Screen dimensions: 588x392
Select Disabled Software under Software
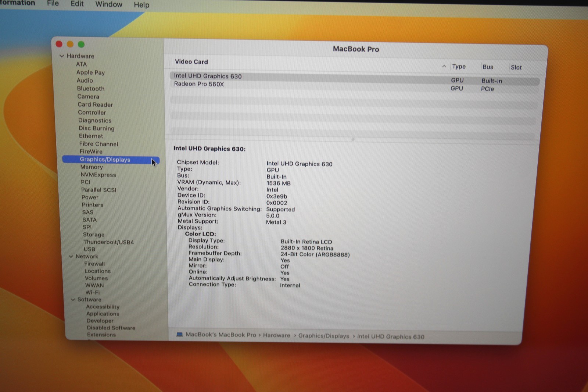[111, 328]
